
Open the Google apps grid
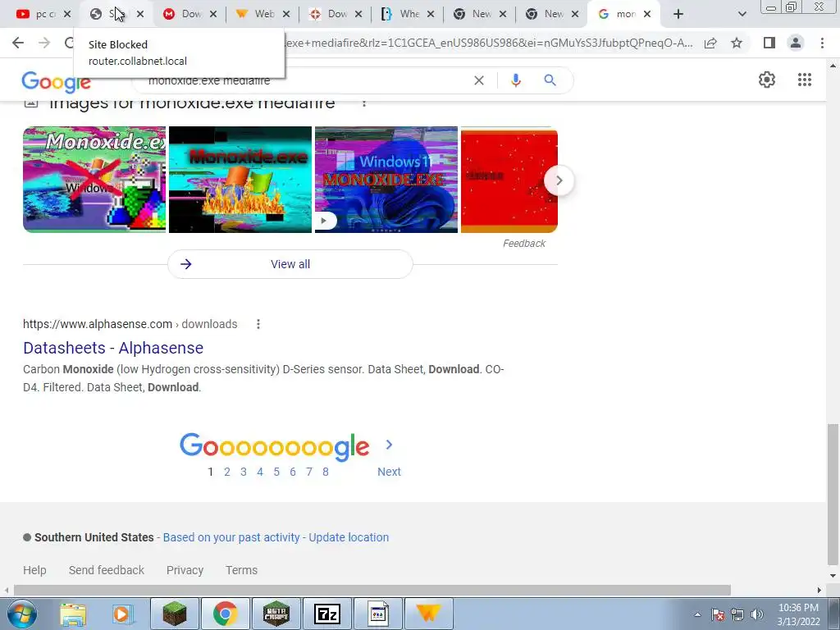(x=804, y=80)
